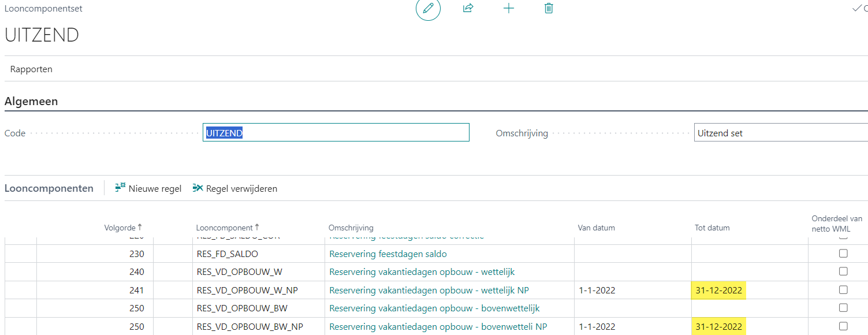Open the Tot datum column header
868x335 pixels.
[x=711, y=228]
